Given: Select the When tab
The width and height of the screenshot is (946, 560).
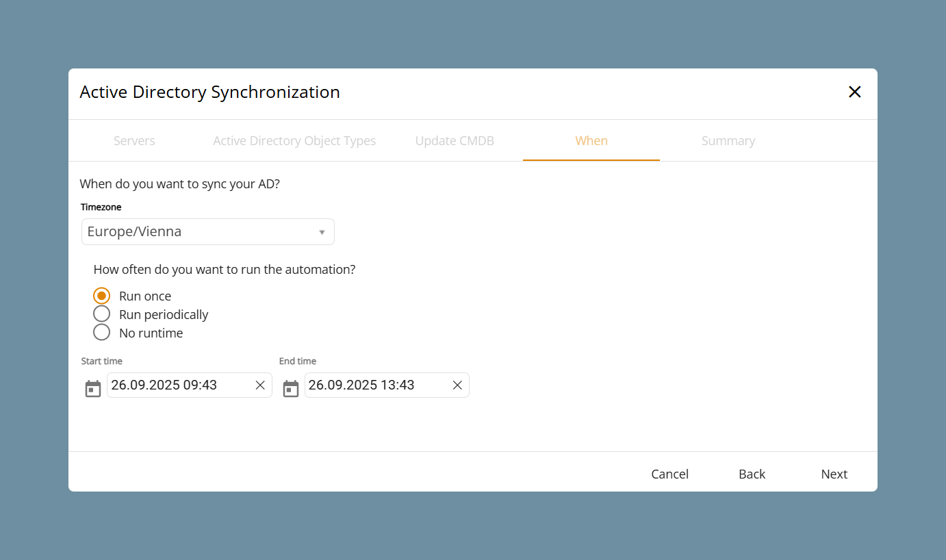Looking at the screenshot, I should (x=591, y=140).
